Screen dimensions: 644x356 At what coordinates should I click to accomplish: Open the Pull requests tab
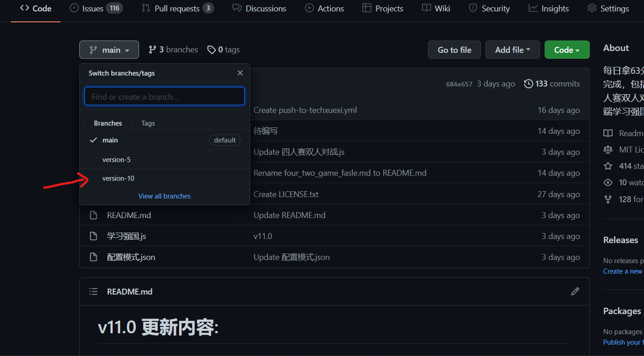click(177, 8)
